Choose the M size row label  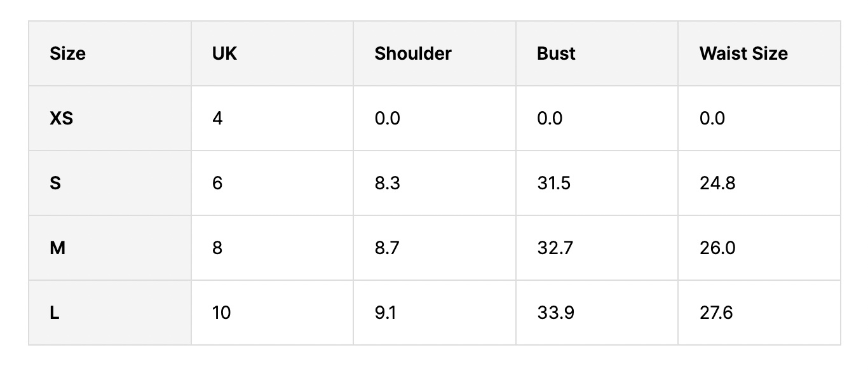pyautogui.click(x=57, y=248)
